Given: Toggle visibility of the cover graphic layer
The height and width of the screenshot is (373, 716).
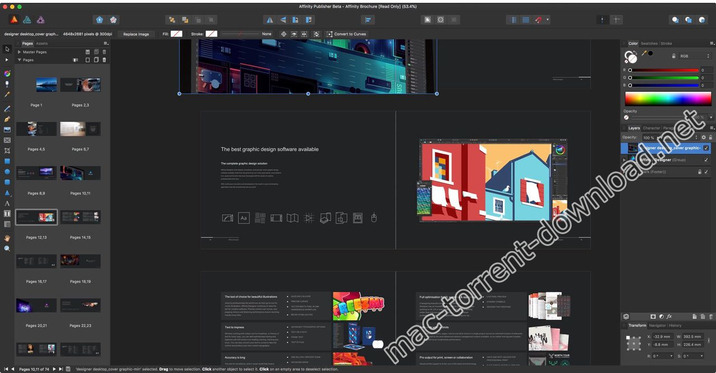Looking at the screenshot, I should (x=706, y=148).
